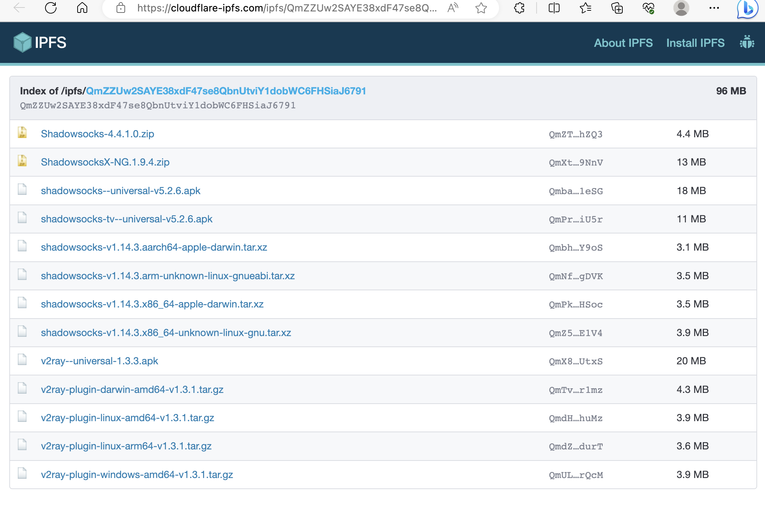This screenshot has width=765, height=532.
Task: Click the bug report icon in header
Action: pyautogui.click(x=747, y=42)
